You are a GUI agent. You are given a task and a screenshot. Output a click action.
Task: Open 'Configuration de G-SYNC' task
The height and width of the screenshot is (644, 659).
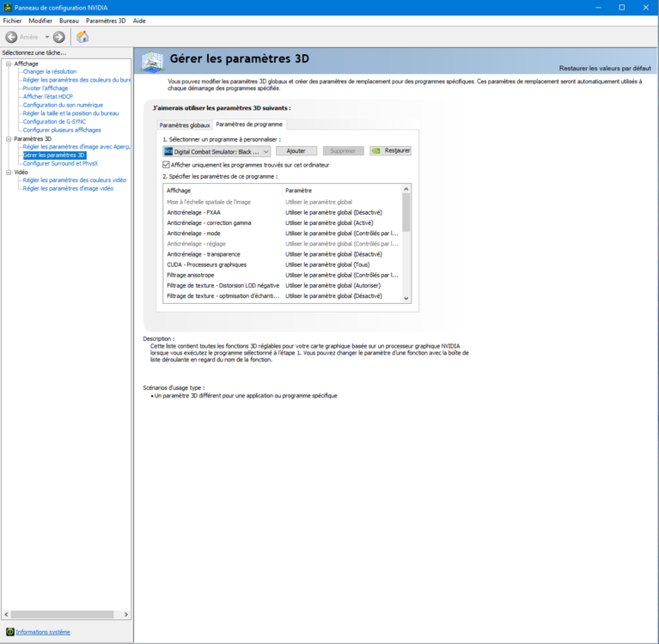(54, 122)
